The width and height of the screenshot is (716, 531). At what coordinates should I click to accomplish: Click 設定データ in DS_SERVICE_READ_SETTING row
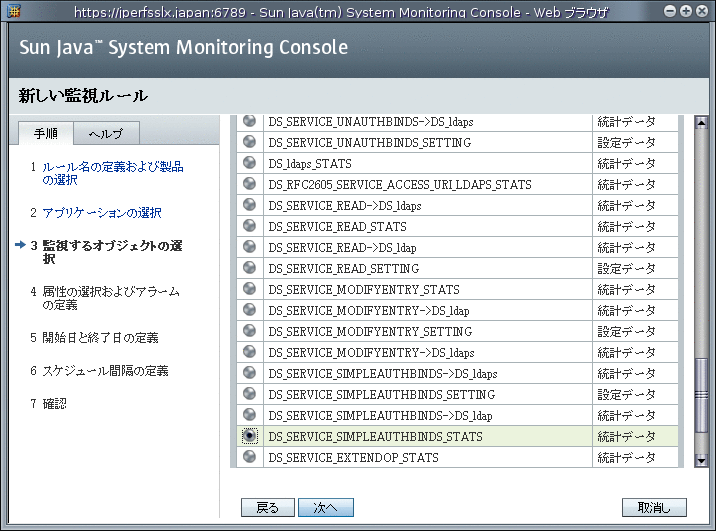(626, 268)
